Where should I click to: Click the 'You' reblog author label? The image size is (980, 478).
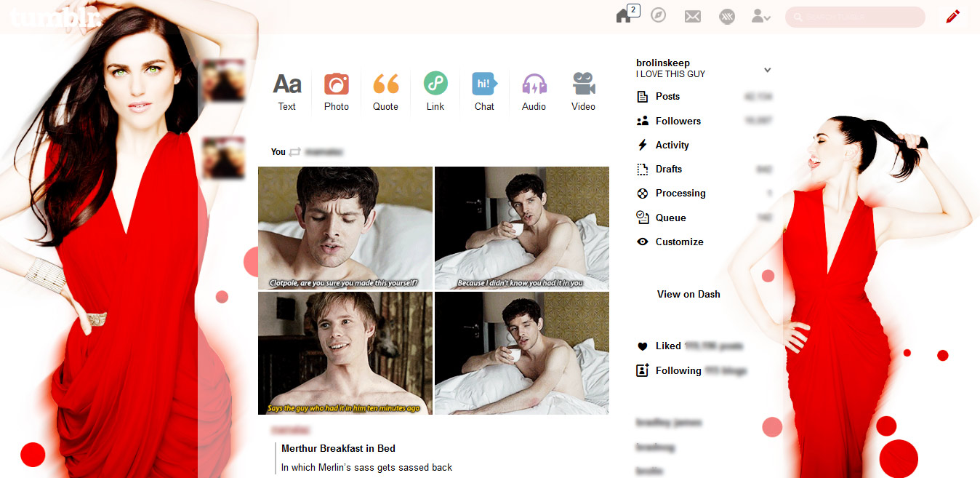pyautogui.click(x=278, y=152)
